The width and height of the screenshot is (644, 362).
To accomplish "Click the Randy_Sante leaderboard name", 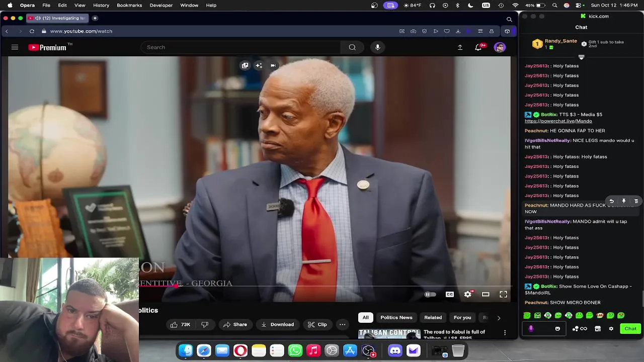I will pyautogui.click(x=561, y=41).
